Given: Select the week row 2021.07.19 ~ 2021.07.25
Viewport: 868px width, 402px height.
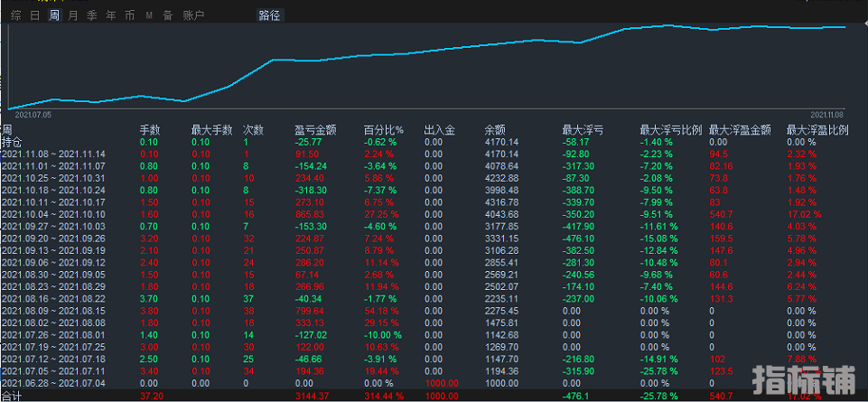Looking at the screenshot, I should click(x=53, y=347).
